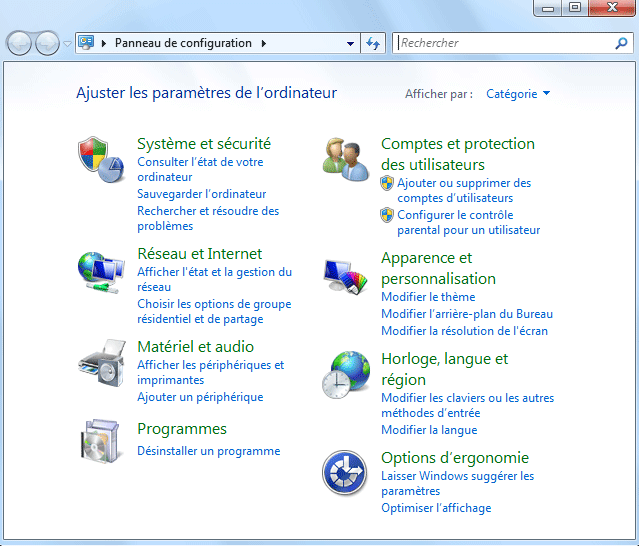Click the Système et sécurité shield icon

click(101, 160)
